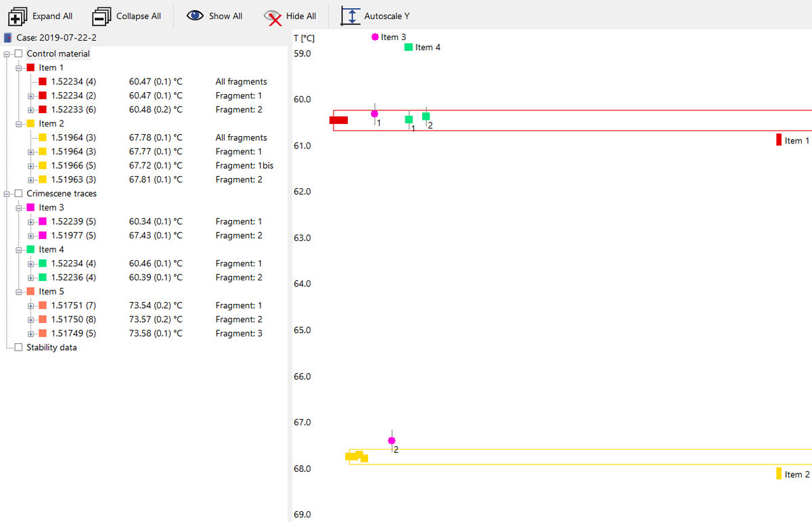Click the Hide All button label
The width and height of the screenshot is (812, 522).
(300, 16)
